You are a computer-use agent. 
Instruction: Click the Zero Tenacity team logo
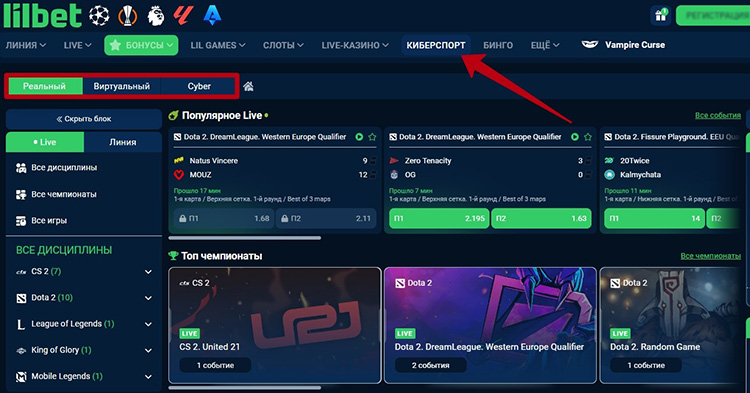coord(394,161)
